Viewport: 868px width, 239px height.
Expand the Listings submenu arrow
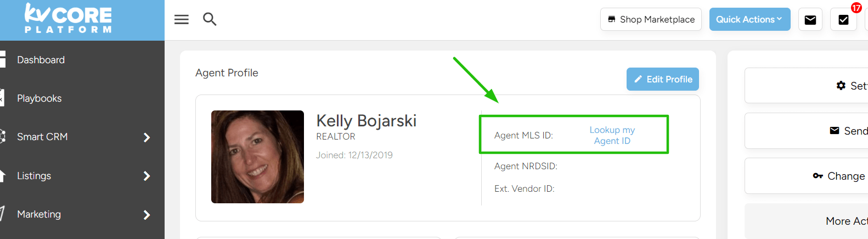(146, 176)
